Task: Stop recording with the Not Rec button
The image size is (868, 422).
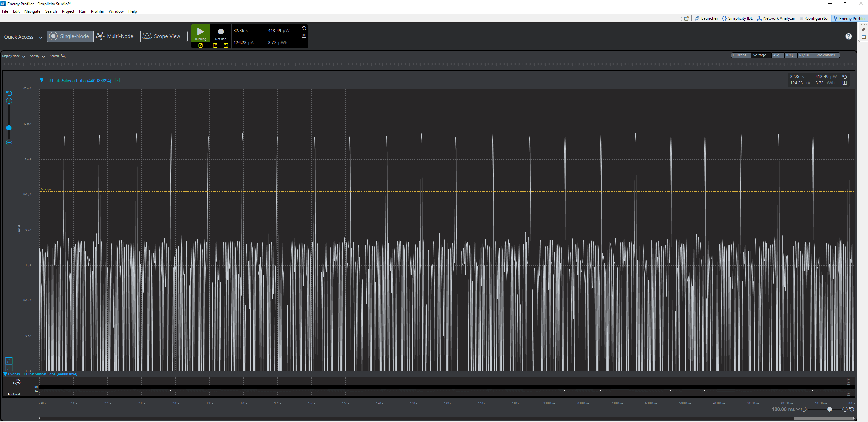Action: coord(220,33)
